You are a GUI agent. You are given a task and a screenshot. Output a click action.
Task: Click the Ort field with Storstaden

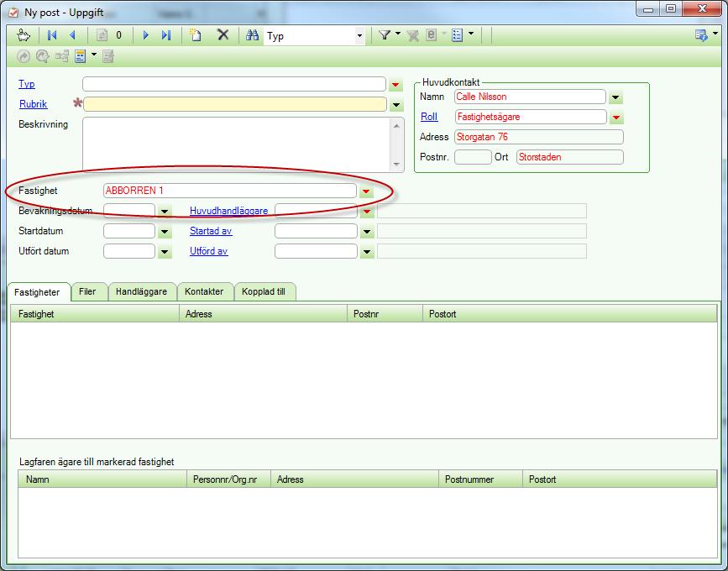click(x=569, y=157)
